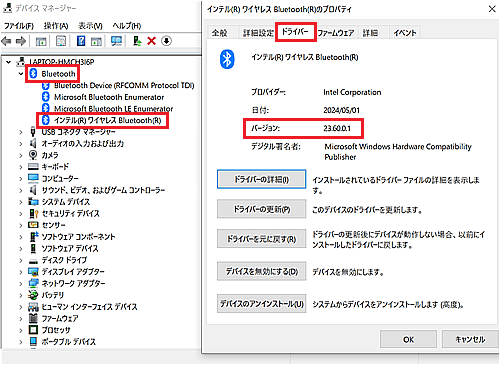Open the Help question-mark toolbar icon
The width and height of the screenshot is (500, 365).
[81, 41]
